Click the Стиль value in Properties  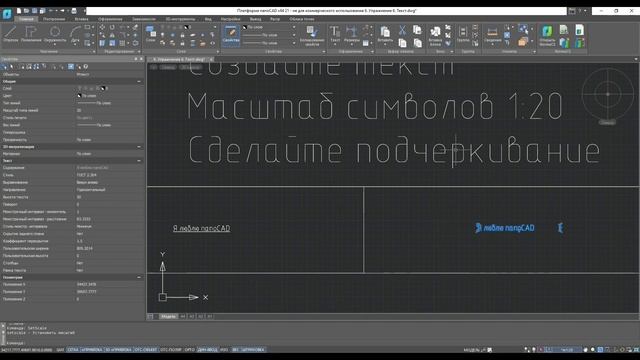(x=109, y=175)
